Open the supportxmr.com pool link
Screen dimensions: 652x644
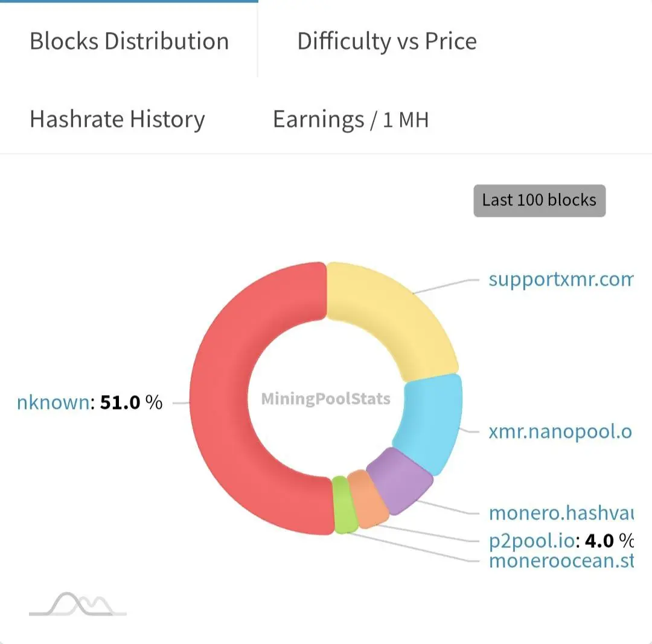[x=560, y=280]
